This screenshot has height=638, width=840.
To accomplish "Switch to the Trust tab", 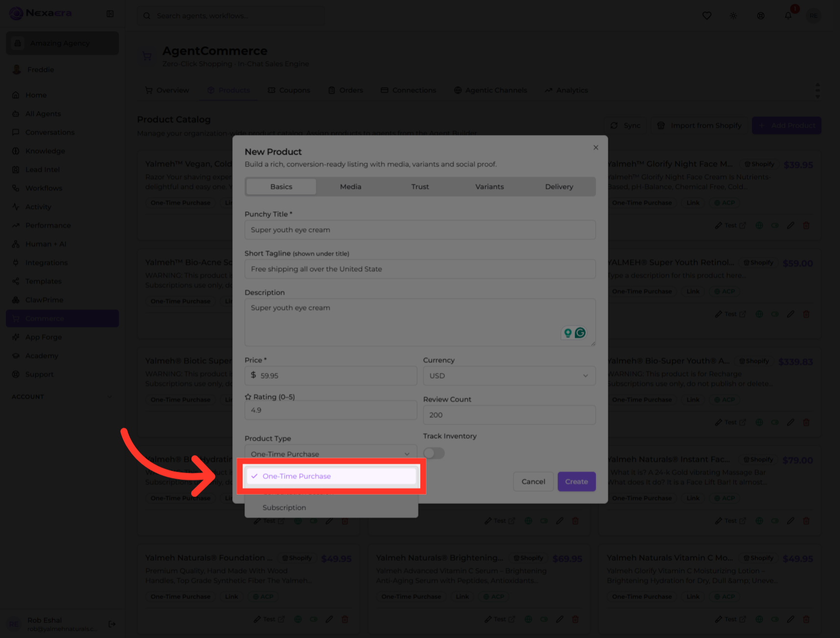I will 420,186.
